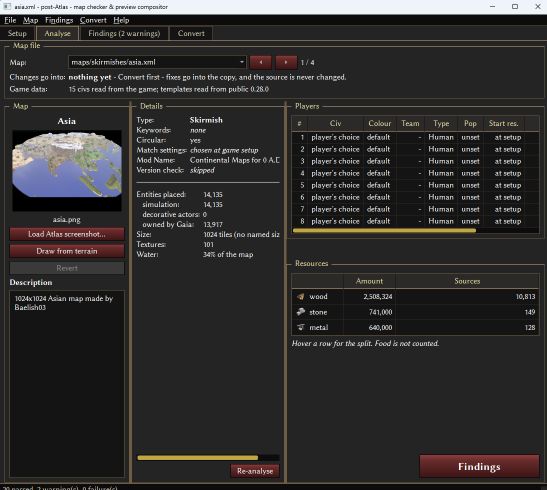Click the Asia map preview thumbnail
This screenshot has width=547, height=490.
pyautogui.click(x=67, y=171)
